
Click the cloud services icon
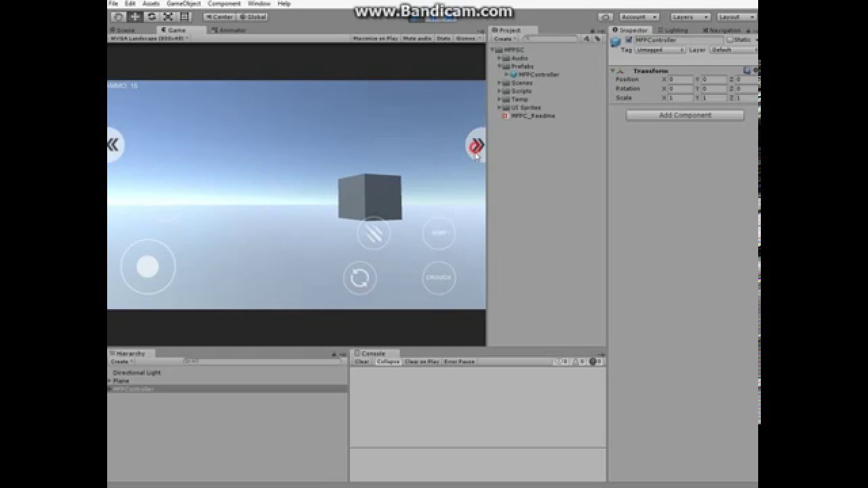point(606,17)
